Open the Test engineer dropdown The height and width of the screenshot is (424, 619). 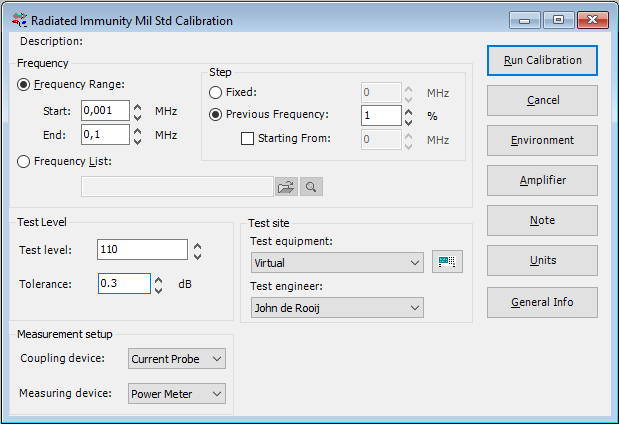337,308
